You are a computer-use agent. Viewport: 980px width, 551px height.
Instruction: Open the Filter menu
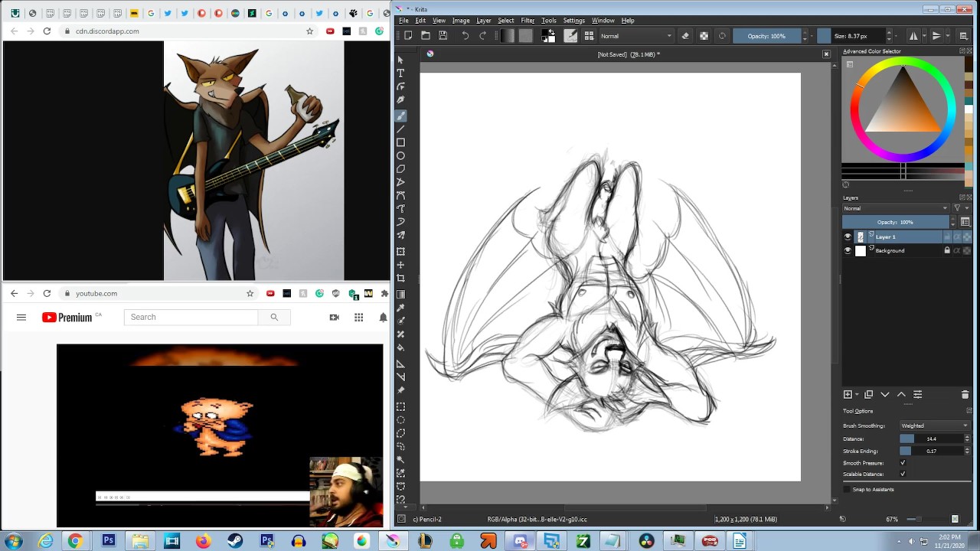(528, 21)
